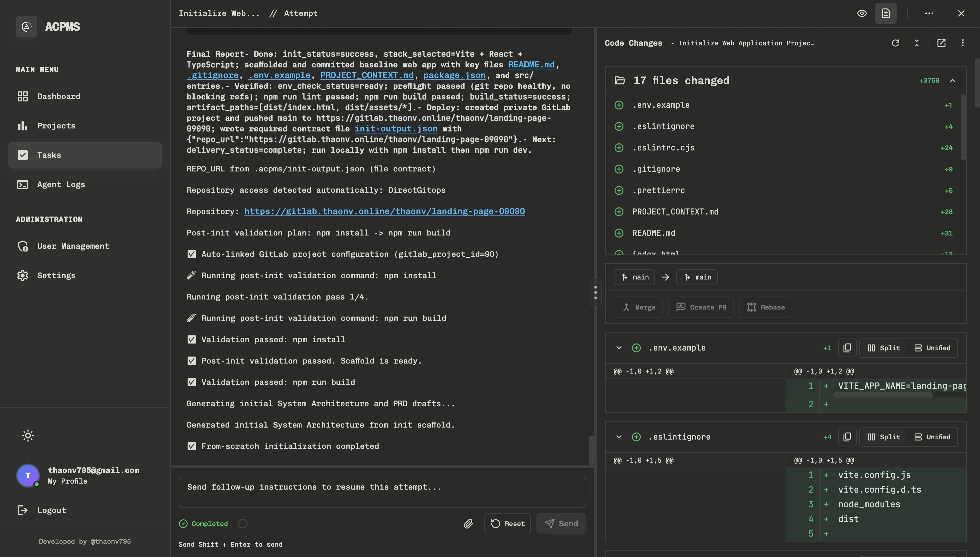This screenshot has height=557, width=980.
Task: Open the three-dot more options in header
Action: [x=929, y=13]
